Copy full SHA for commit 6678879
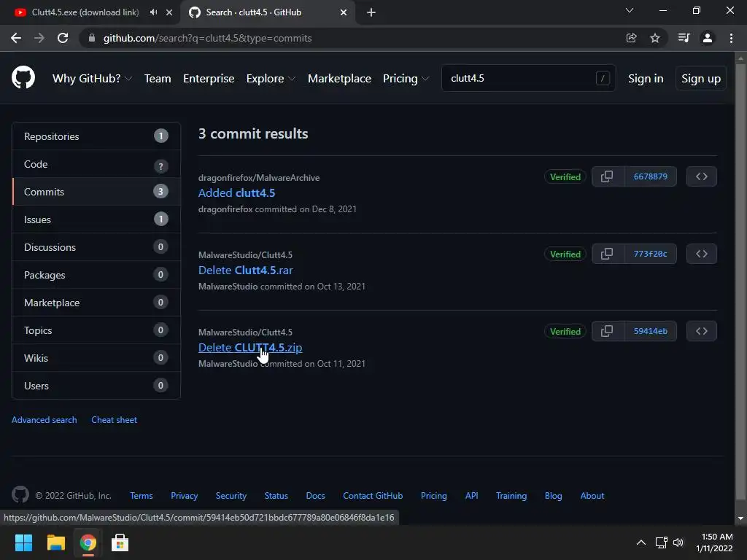 point(608,176)
